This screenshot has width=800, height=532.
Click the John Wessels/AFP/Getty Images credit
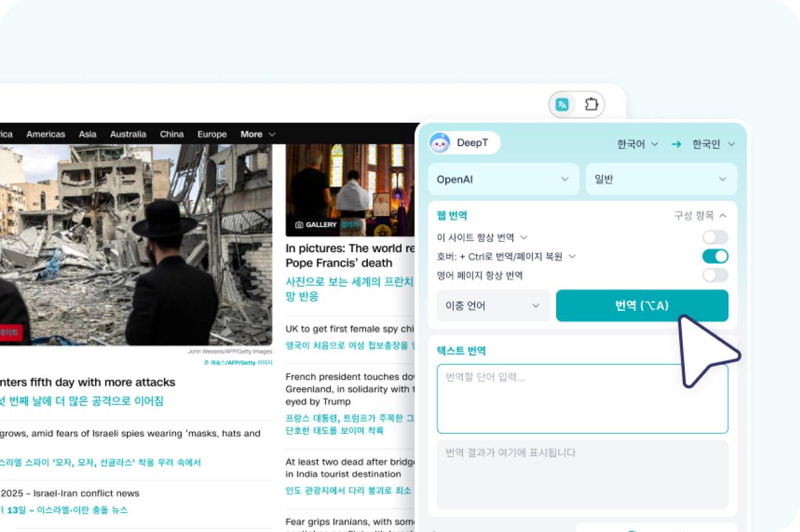pos(230,352)
